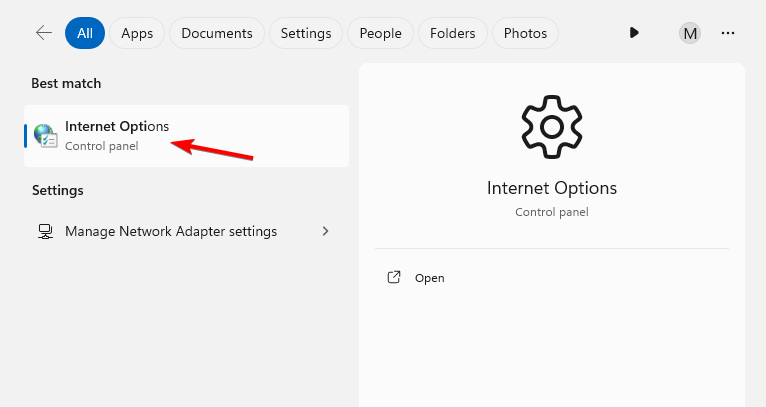Click the back arrow icon

pos(43,33)
